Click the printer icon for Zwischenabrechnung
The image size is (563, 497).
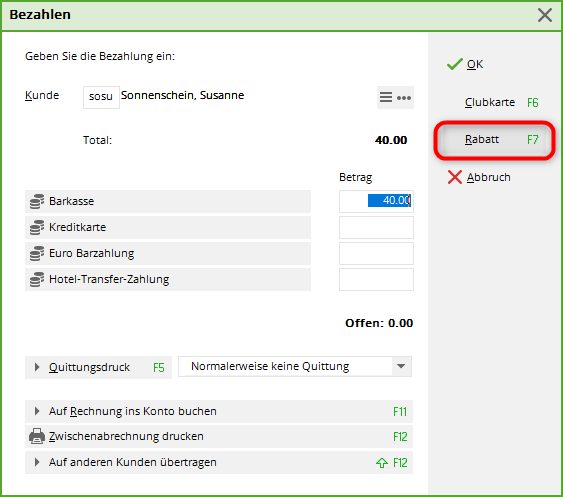click(x=37, y=436)
